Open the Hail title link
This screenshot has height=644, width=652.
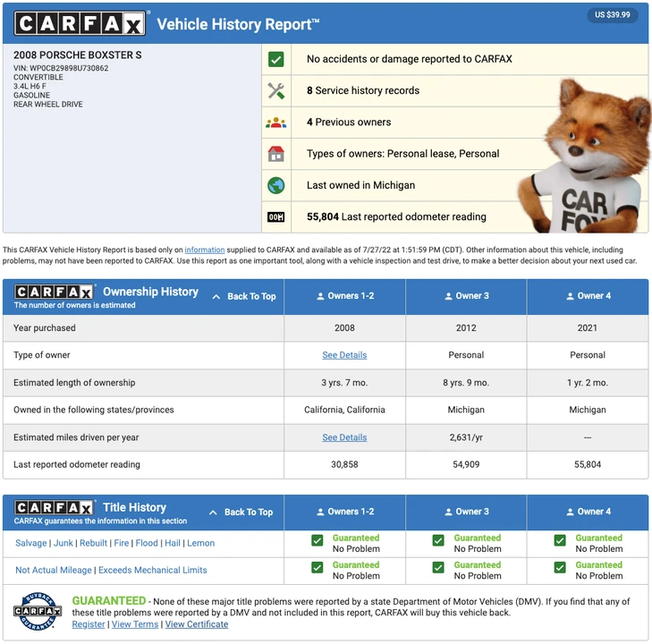(173, 543)
